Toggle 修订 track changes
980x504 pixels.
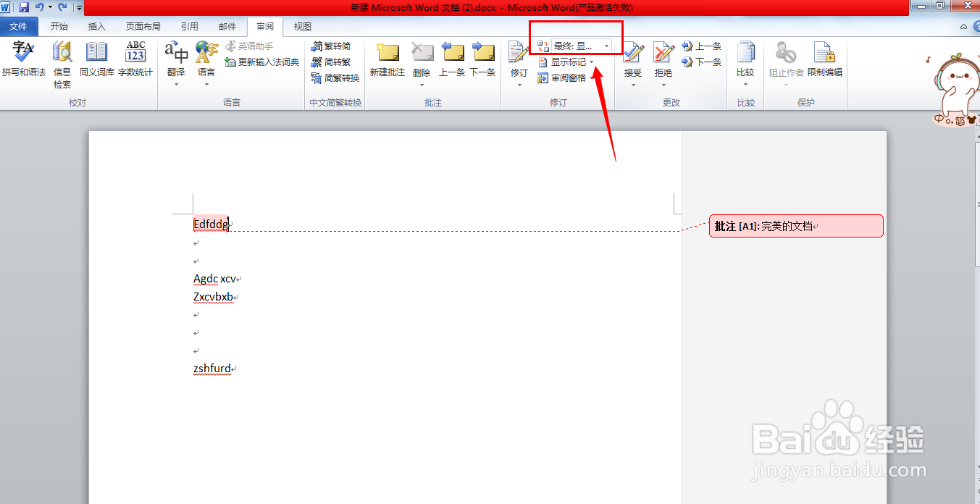coord(519,53)
